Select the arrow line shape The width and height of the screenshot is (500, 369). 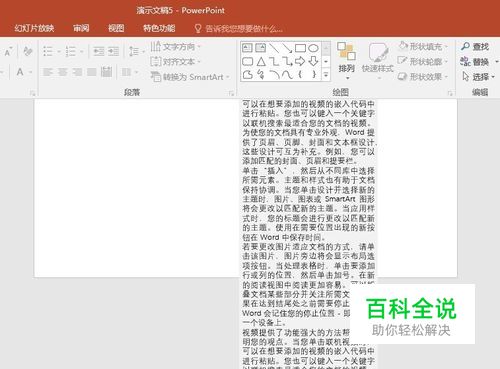[287, 48]
